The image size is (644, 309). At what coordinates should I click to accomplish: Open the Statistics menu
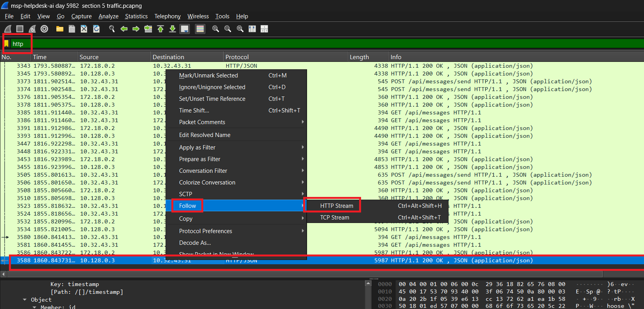[136, 16]
